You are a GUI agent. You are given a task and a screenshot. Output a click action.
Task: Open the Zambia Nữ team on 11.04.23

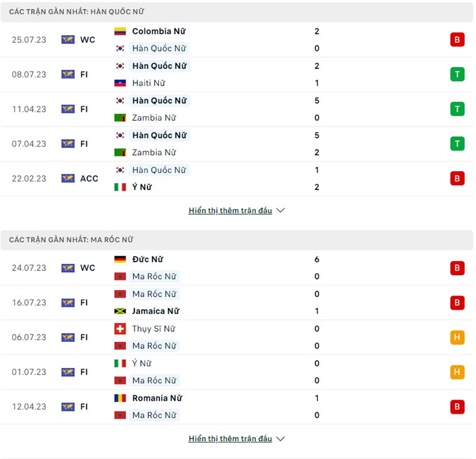(154, 118)
